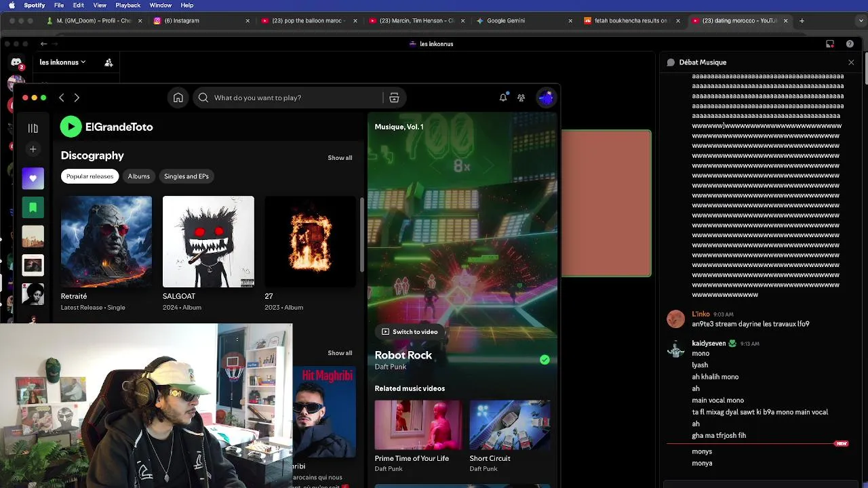The width and height of the screenshot is (868, 488).
Task: Select Albums filter chip
Action: point(139,176)
